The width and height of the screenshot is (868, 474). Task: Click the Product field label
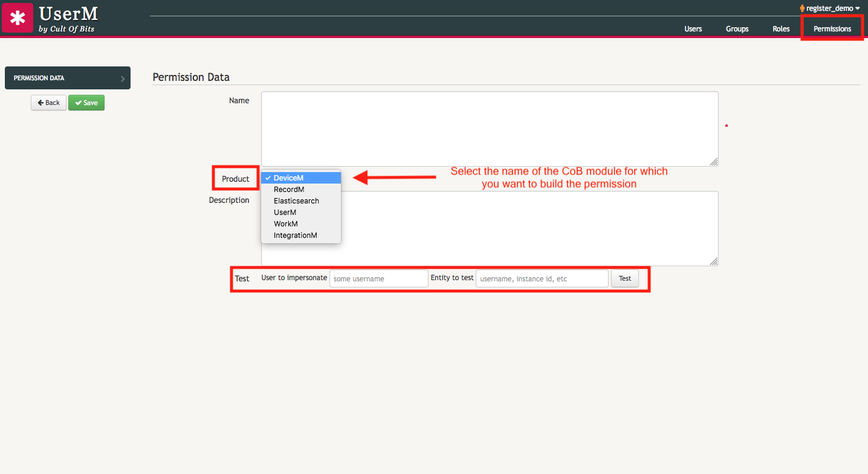coord(236,179)
